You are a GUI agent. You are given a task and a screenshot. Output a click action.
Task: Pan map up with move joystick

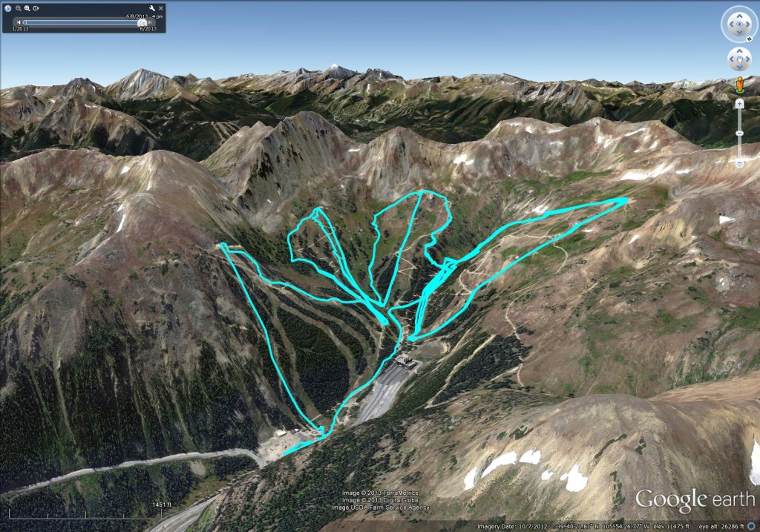click(x=740, y=51)
